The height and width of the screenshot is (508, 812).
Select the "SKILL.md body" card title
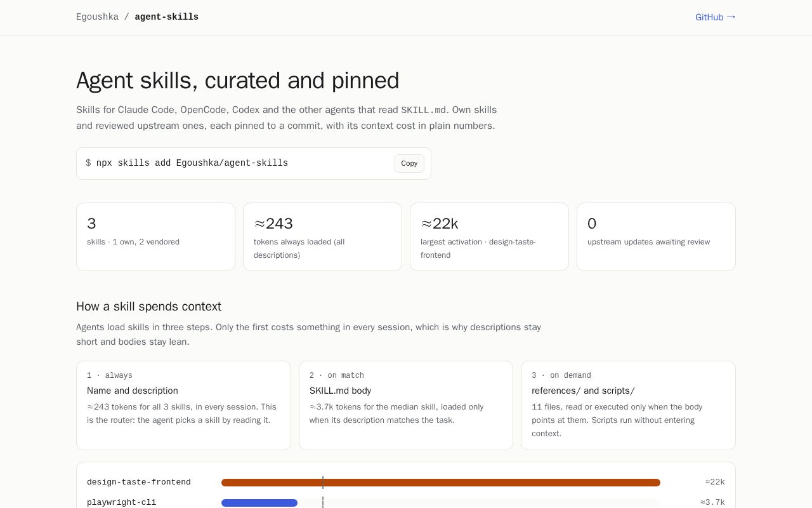point(341,391)
